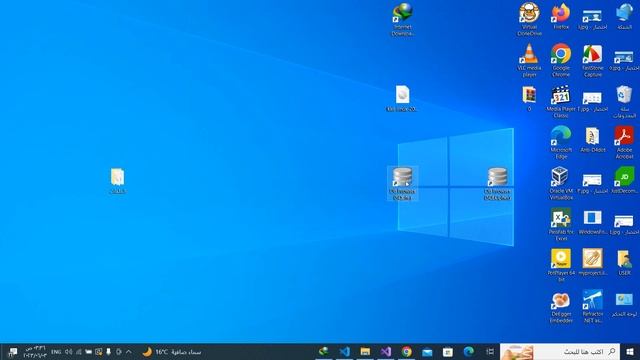The height and width of the screenshot is (360, 640).
Task: Launch Google Chrome desktop shortcut
Action: (x=561, y=60)
